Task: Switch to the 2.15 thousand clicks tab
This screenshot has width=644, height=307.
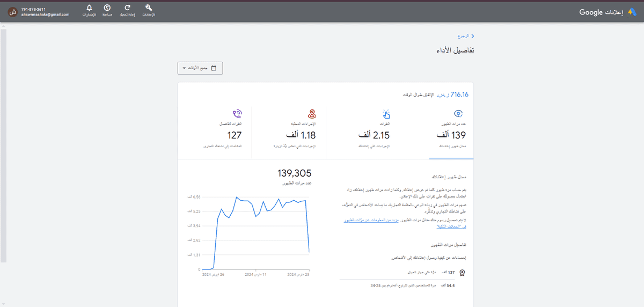Action: pos(377,131)
